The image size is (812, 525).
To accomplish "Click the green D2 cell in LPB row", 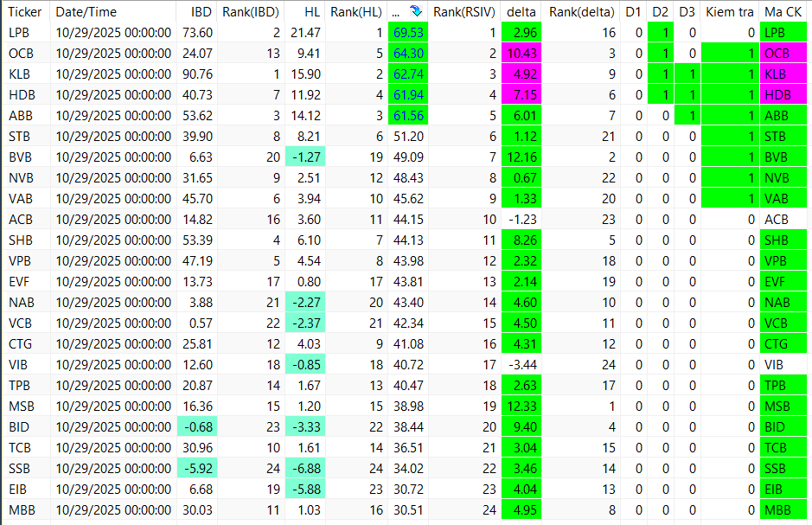I will 661,33.
